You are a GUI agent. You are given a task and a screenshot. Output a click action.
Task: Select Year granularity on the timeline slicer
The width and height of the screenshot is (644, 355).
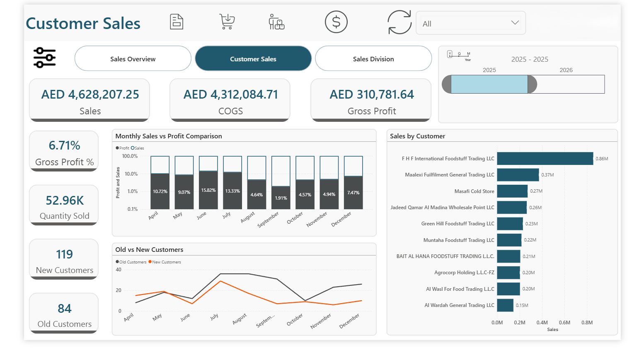pos(450,53)
